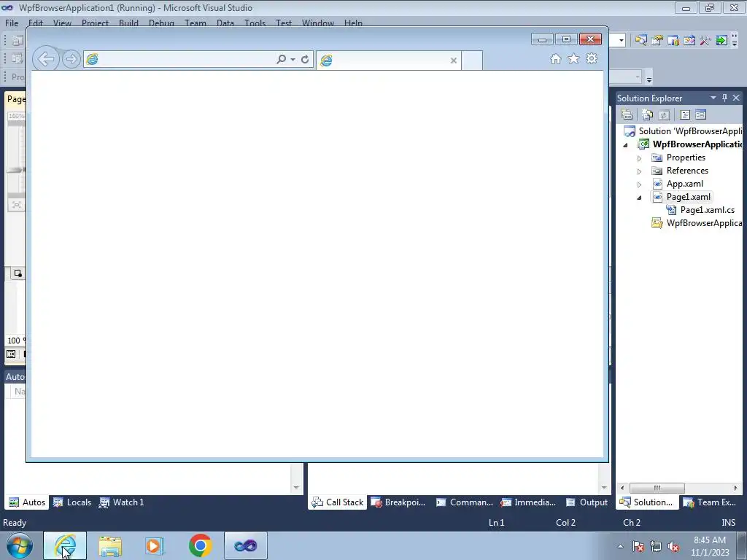Image resolution: width=747 pixels, height=560 pixels.
Task: Open the browser Home page icon
Action: click(x=555, y=58)
